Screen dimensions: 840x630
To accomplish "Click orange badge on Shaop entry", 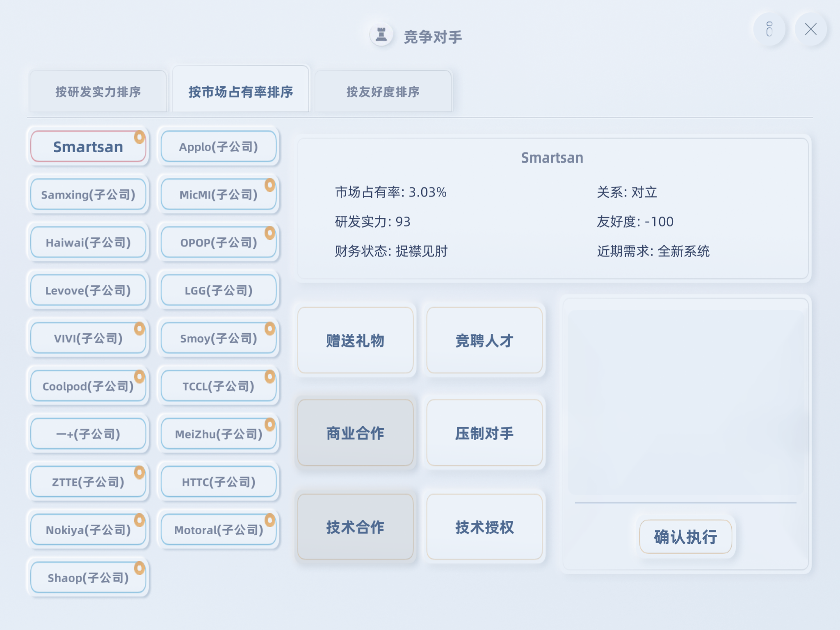I will point(139,568).
